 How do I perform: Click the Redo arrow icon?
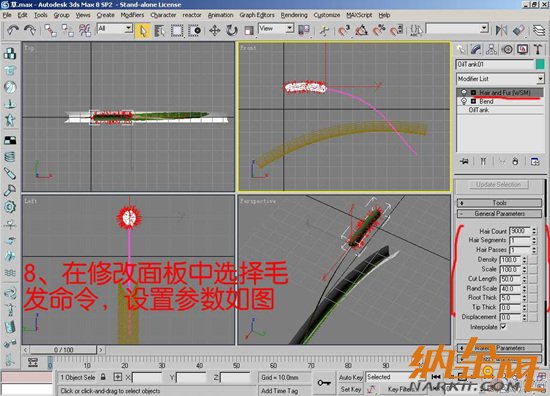[29, 31]
